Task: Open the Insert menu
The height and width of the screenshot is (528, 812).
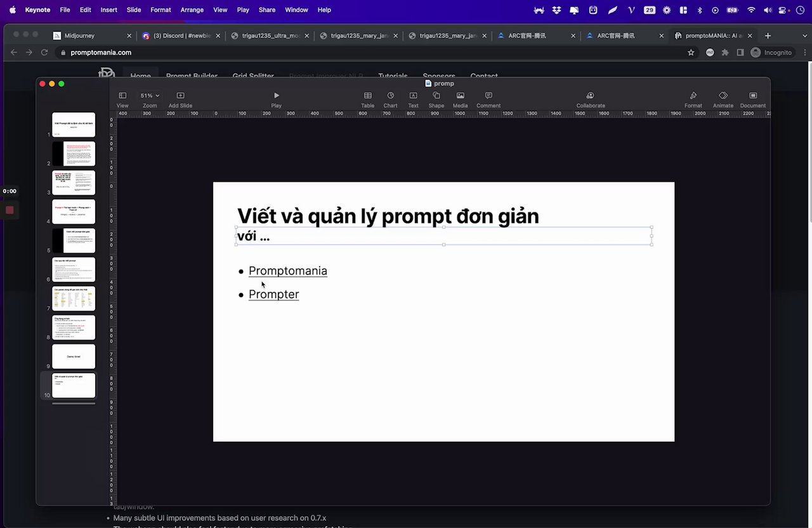Action: pyautogui.click(x=108, y=10)
